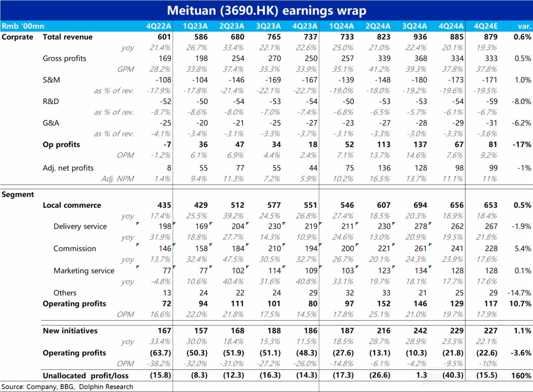Select the Adj. net profits label
The width and height of the screenshot is (533, 392).
pos(68,168)
